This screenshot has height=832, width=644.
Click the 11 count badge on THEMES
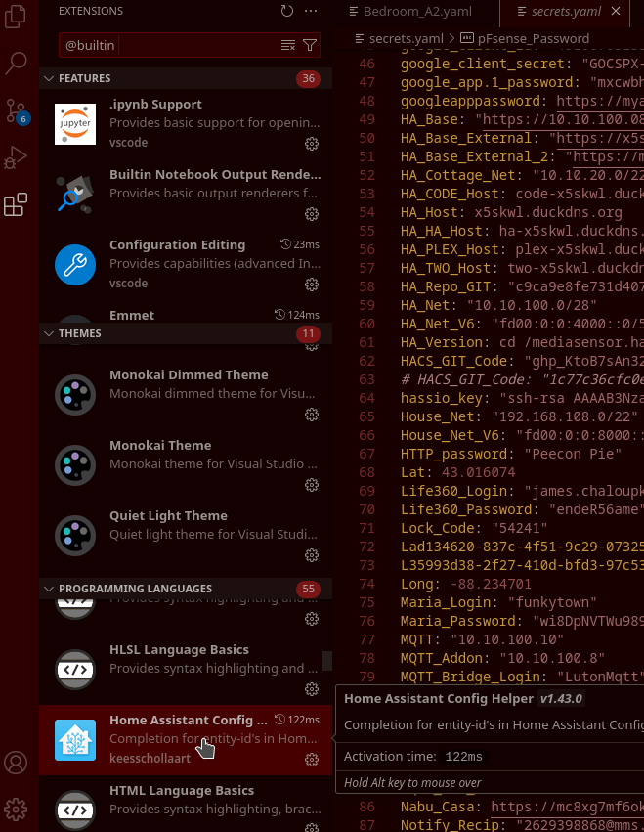coord(308,333)
